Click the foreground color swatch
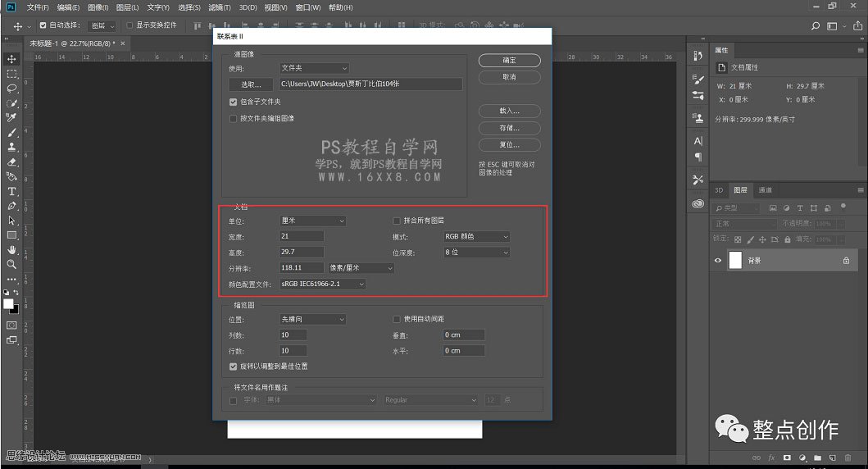Screen dimensions: 868x469 coord(8,304)
